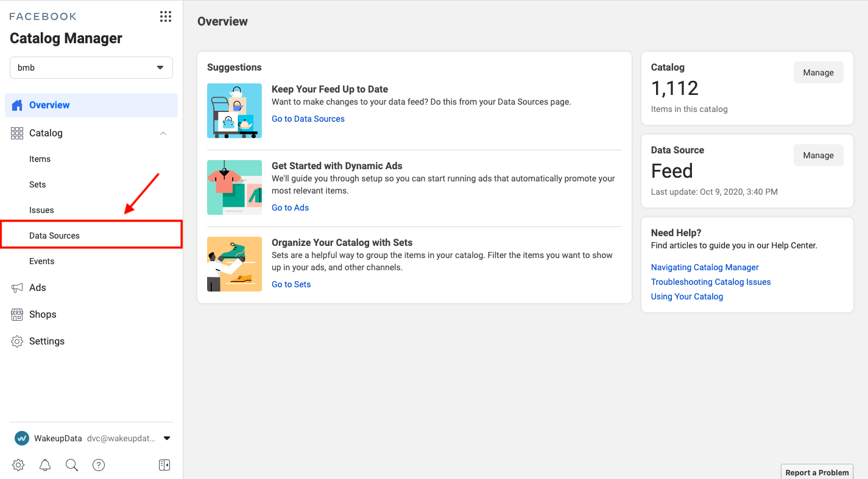Click Manage button in Data Source card
The width and height of the screenshot is (868, 479).
click(x=818, y=155)
